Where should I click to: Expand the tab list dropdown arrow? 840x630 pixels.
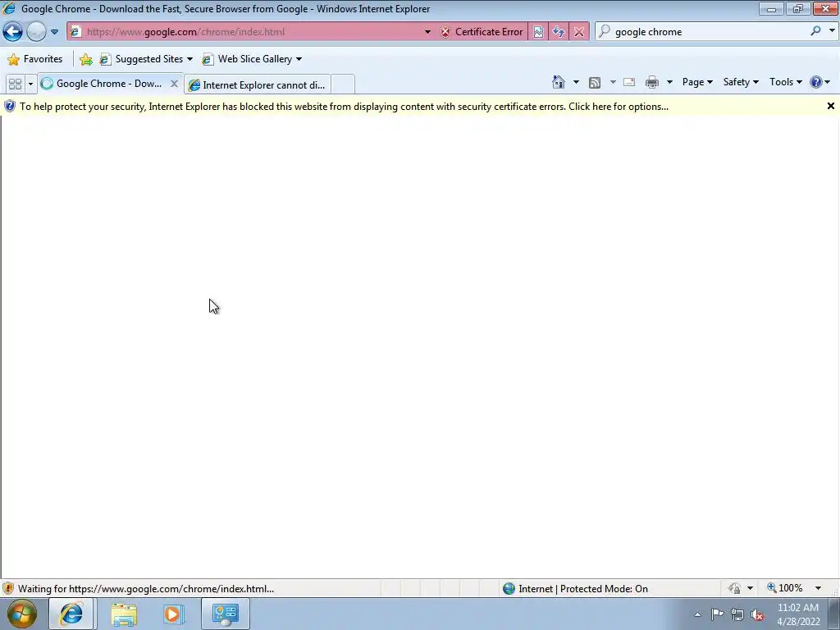(x=30, y=84)
